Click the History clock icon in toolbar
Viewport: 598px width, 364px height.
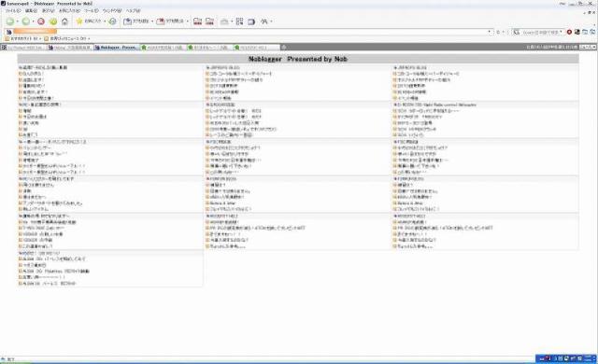click(x=112, y=21)
